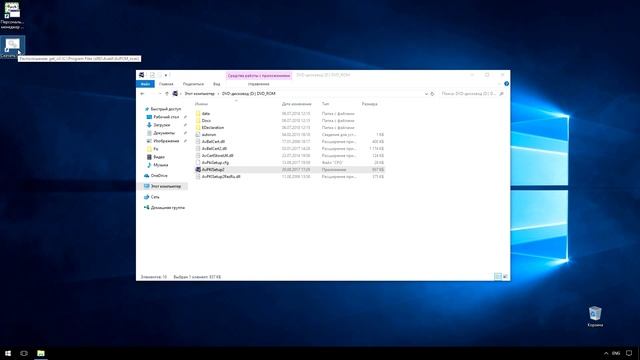Click the Корзина recycle bin desktop icon
640x360 pixels.
pos(595,316)
